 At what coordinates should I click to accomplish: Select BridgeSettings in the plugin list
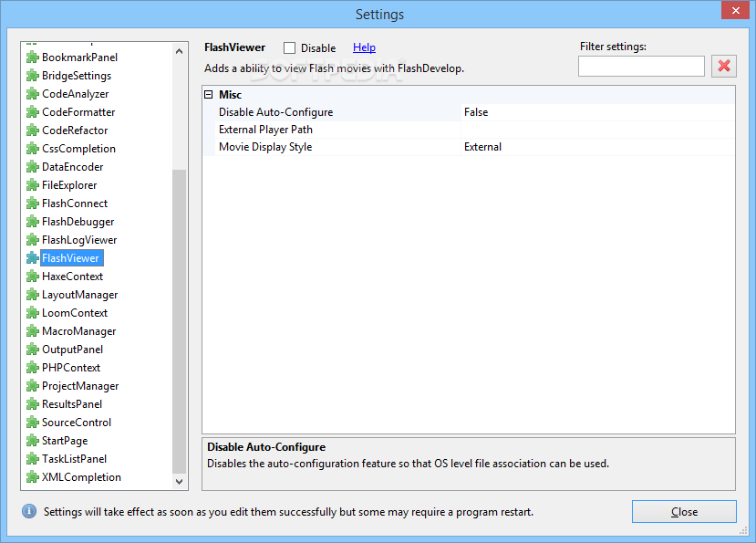click(x=77, y=76)
